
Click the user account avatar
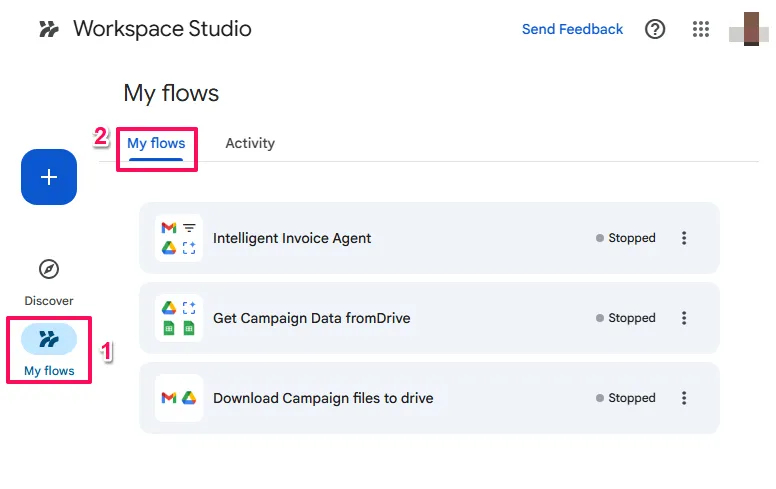coord(748,29)
